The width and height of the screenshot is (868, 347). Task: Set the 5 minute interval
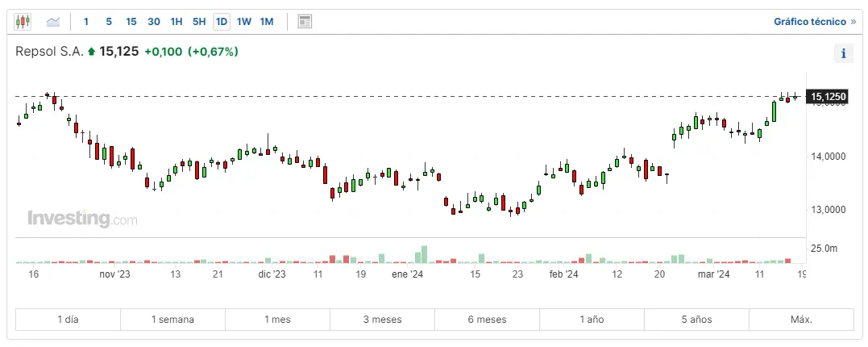(x=109, y=22)
